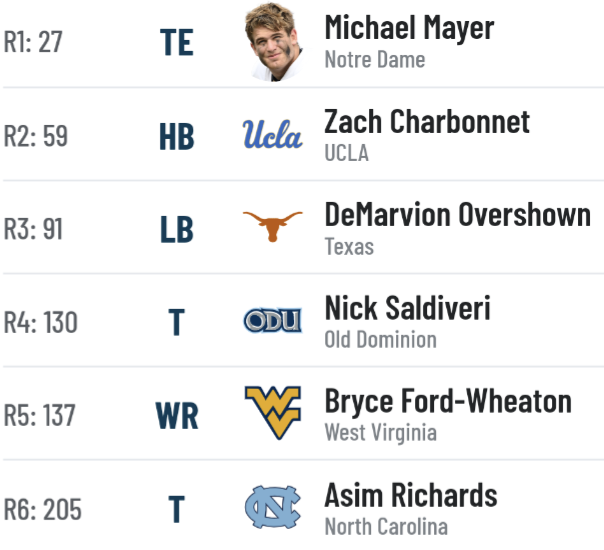Click the North Carolina NC logo

[273, 507]
